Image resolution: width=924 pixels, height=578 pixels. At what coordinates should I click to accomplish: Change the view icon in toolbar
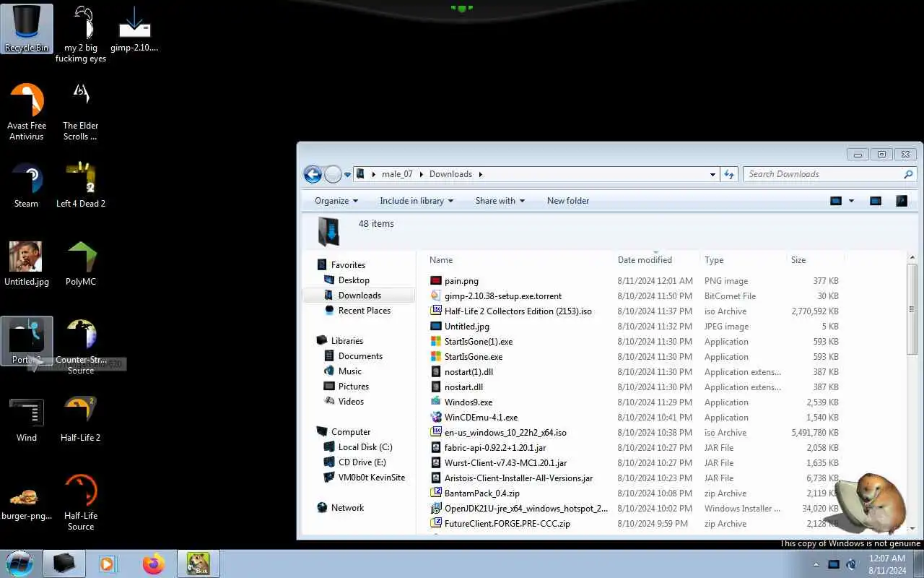click(836, 201)
